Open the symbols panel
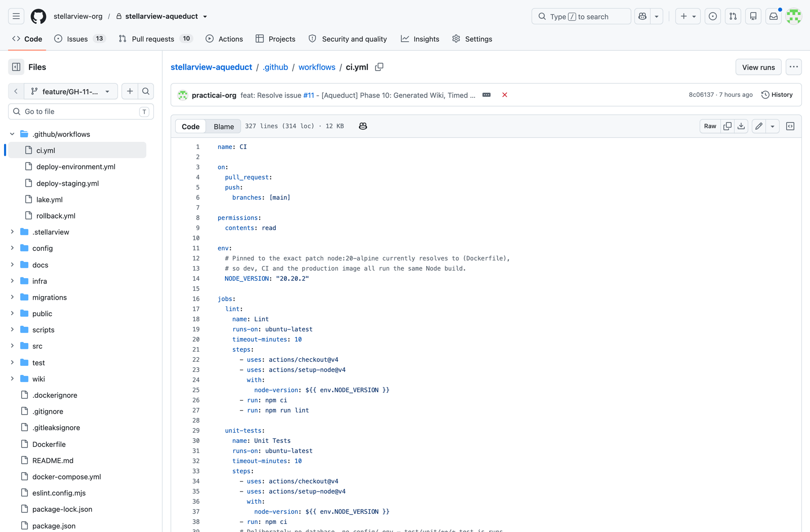The height and width of the screenshot is (532, 810). tap(790, 126)
